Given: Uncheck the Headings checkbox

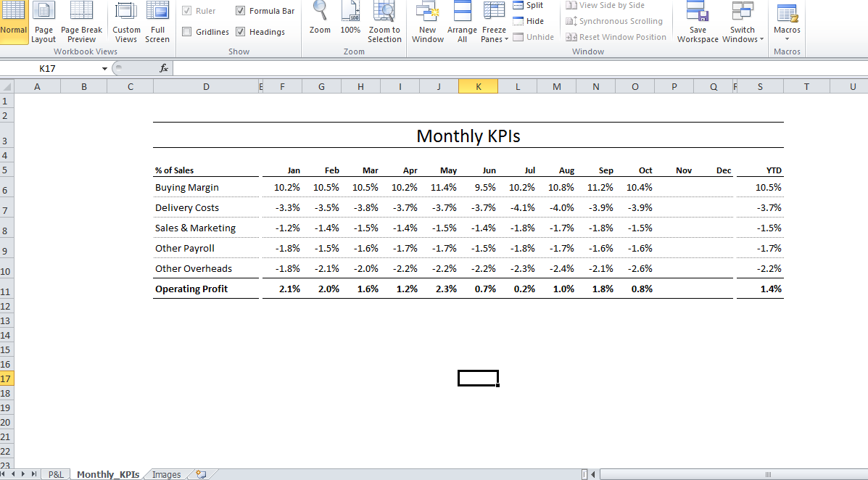Looking at the screenshot, I should coord(241,32).
